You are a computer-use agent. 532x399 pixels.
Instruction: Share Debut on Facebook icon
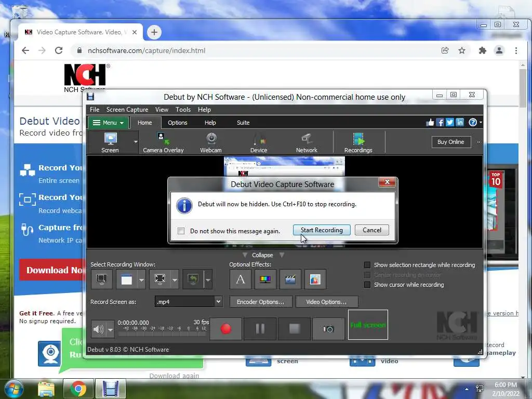pyautogui.click(x=440, y=123)
